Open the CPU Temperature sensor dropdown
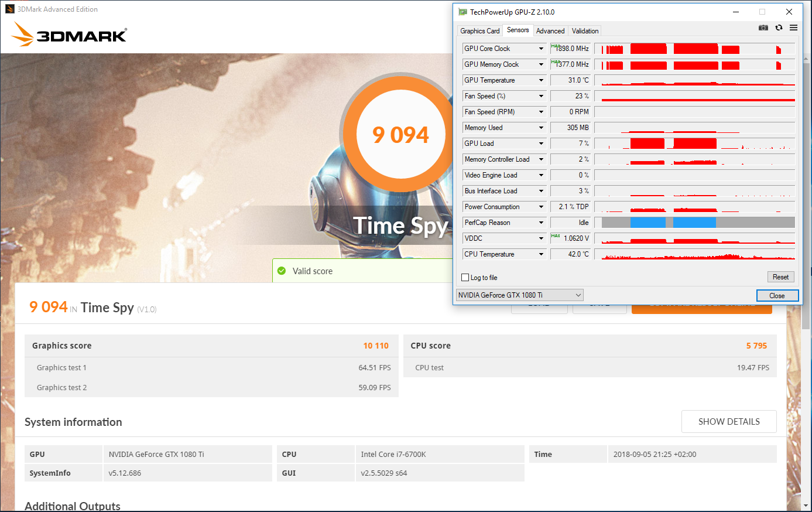Viewport: 812px width, 512px height. (x=542, y=254)
